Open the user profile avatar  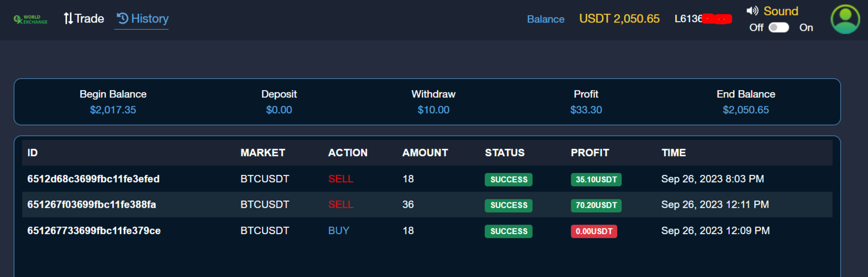coord(845,19)
